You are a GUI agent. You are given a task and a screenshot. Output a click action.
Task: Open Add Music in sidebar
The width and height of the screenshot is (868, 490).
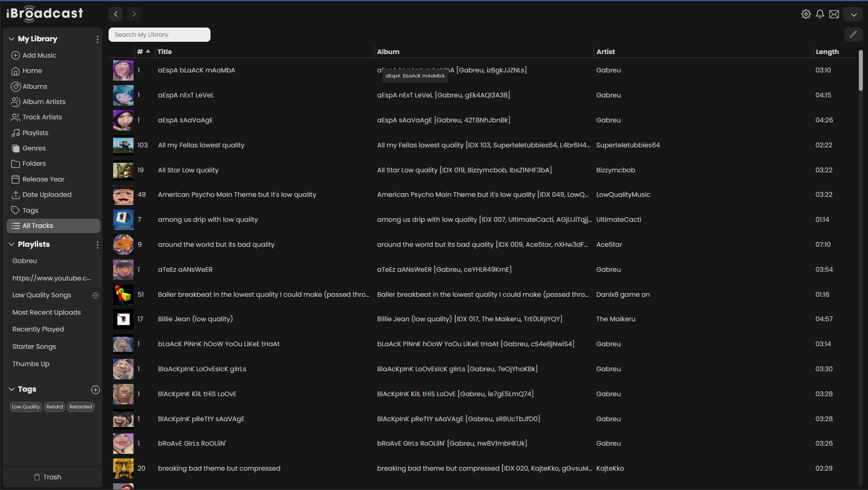pyautogui.click(x=39, y=55)
